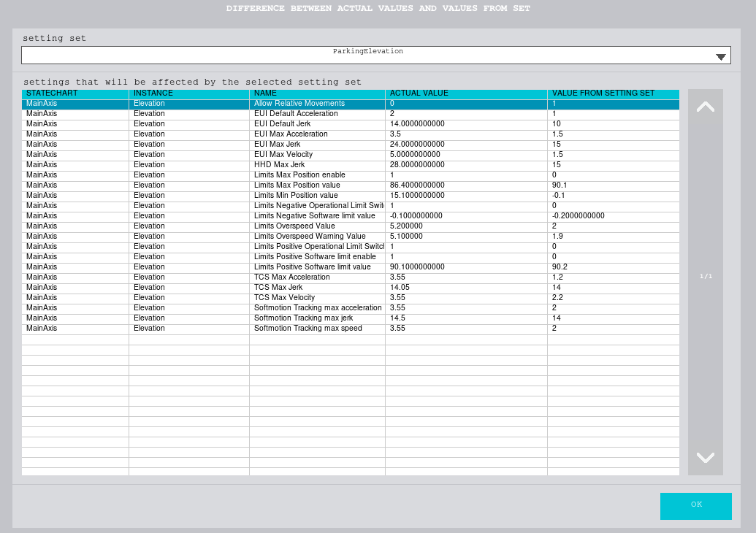Click the NAME column header
Screen dimensions: 756x533
point(317,93)
